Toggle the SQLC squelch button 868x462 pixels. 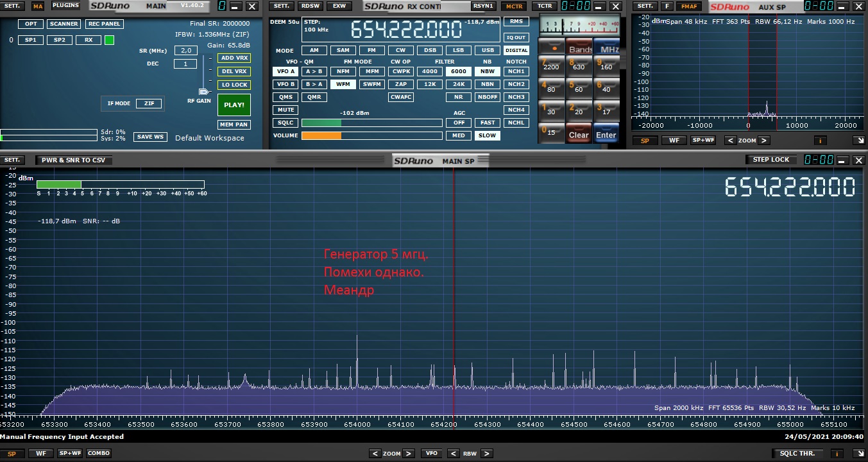click(285, 123)
